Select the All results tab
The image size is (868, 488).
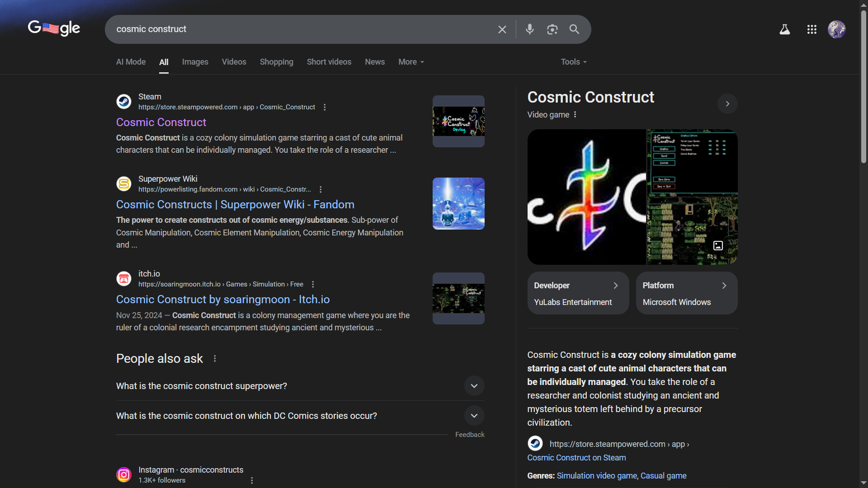point(164,62)
